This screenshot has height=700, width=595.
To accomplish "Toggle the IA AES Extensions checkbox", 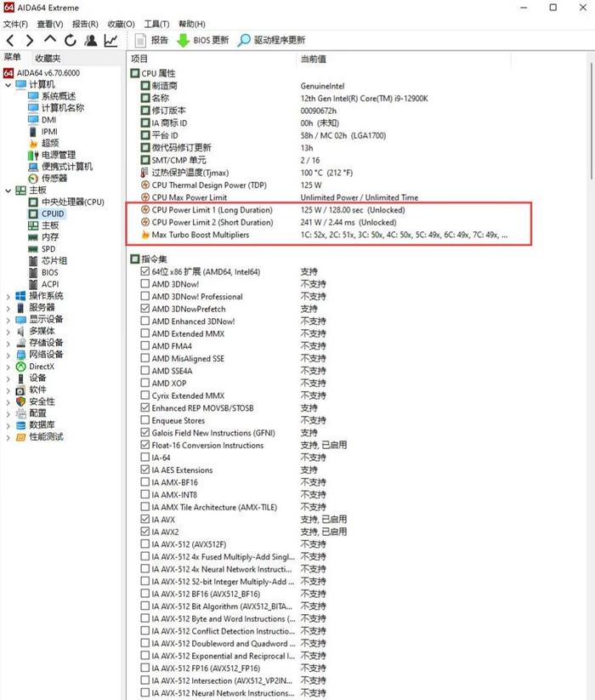I will [x=145, y=470].
